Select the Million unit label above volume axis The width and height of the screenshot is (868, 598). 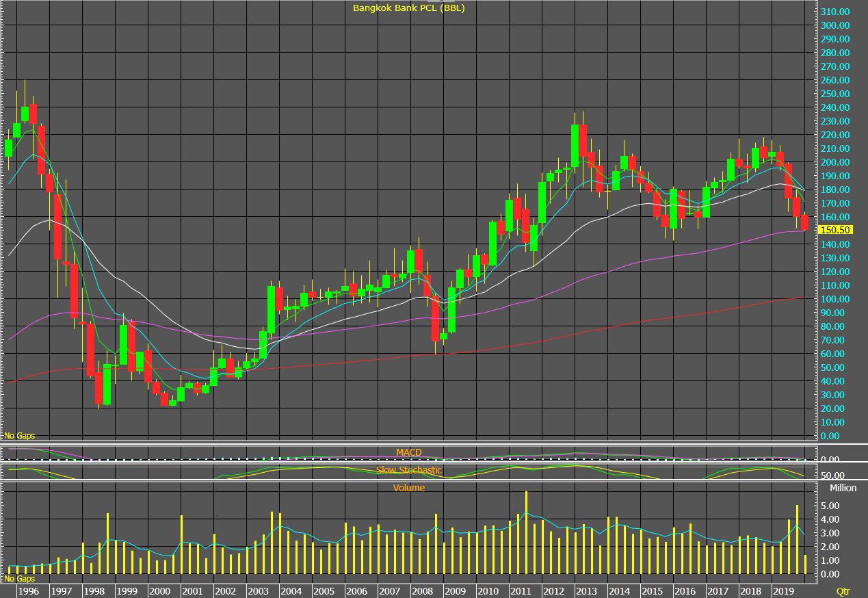(843, 489)
